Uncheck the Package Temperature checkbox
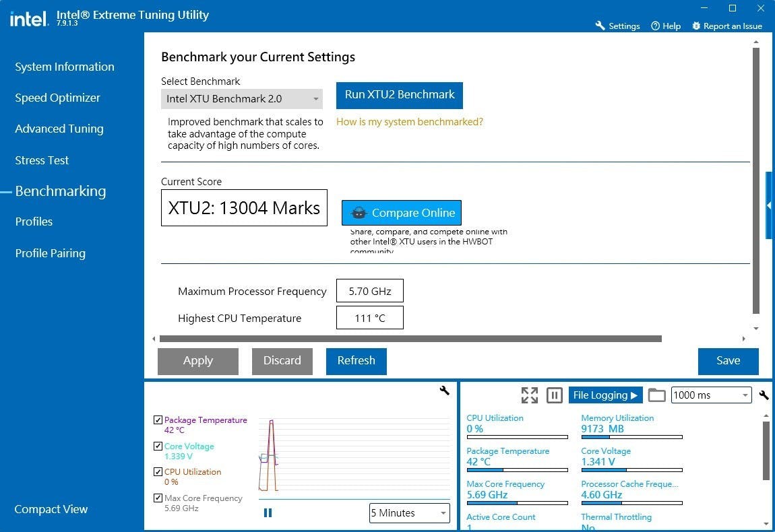The height and width of the screenshot is (532, 775). 158,420
